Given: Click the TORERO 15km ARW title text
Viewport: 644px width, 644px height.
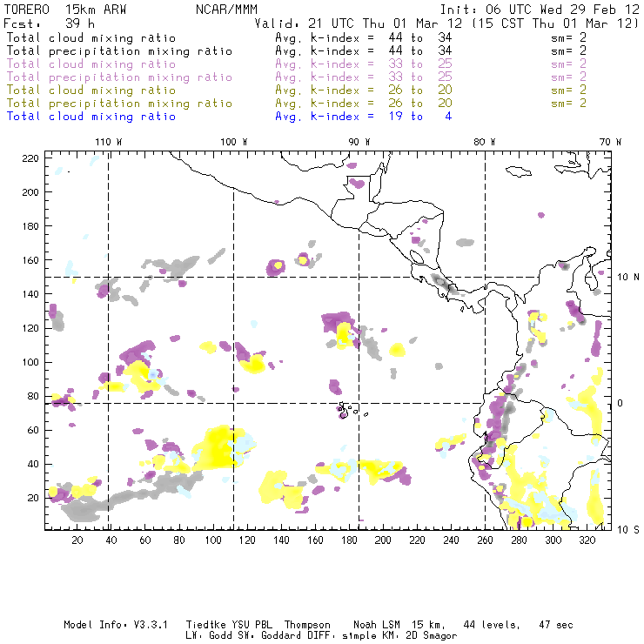Looking at the screenshot, I should point(65,10).
